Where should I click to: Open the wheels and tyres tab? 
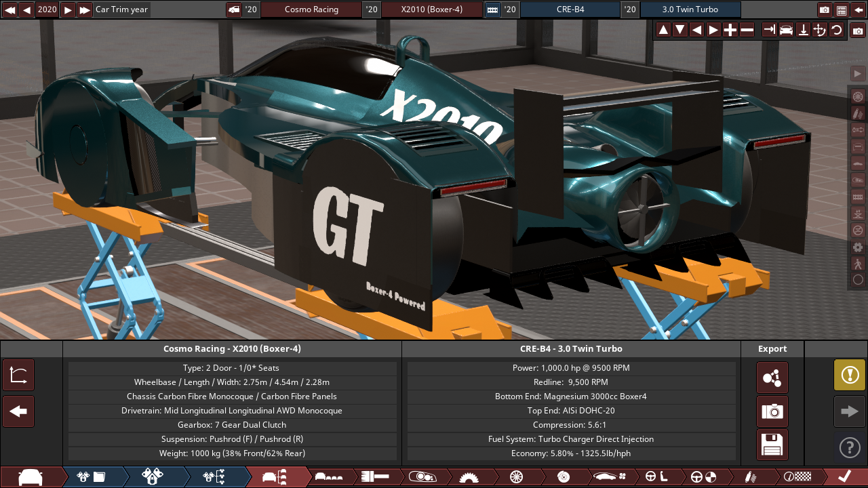(x=516, y=477)
